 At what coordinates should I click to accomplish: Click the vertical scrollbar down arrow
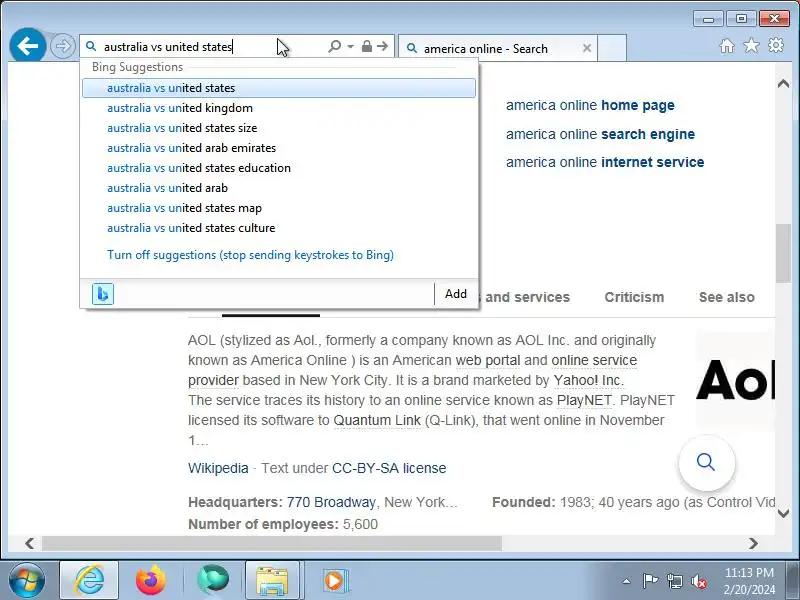783,514
